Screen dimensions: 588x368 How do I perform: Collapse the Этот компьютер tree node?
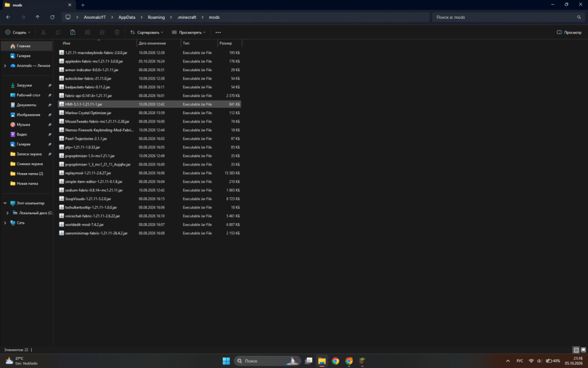coord(5,203)
